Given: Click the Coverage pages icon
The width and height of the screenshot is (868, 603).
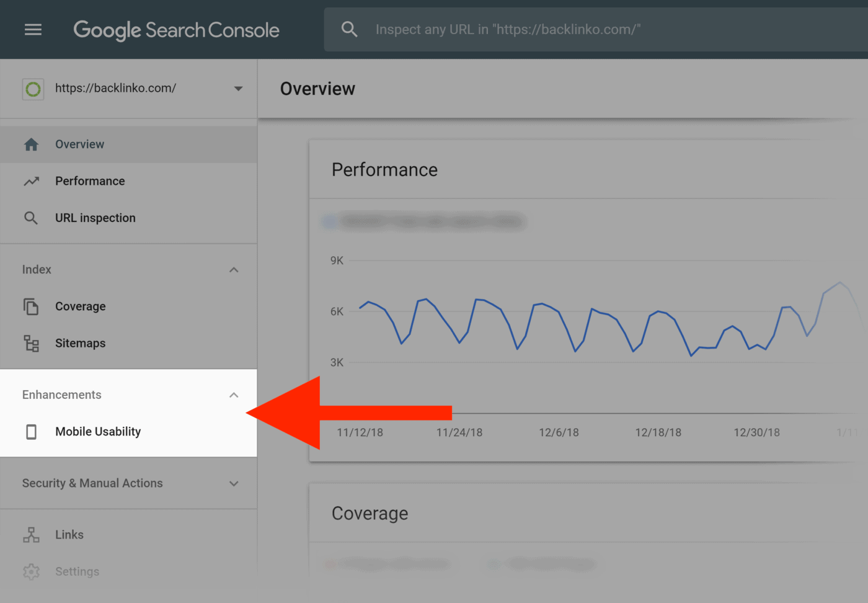Looking at the screenshot, I should tap(31, 306).
